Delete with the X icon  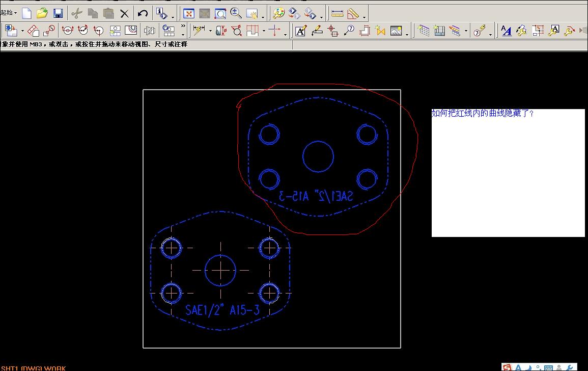point(124,14)
